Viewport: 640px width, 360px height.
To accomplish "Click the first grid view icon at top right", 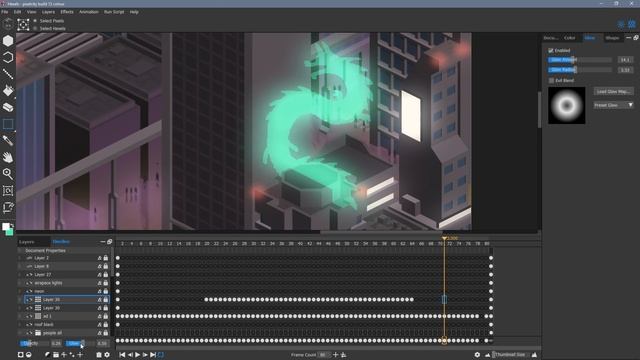I will [621, 24].
